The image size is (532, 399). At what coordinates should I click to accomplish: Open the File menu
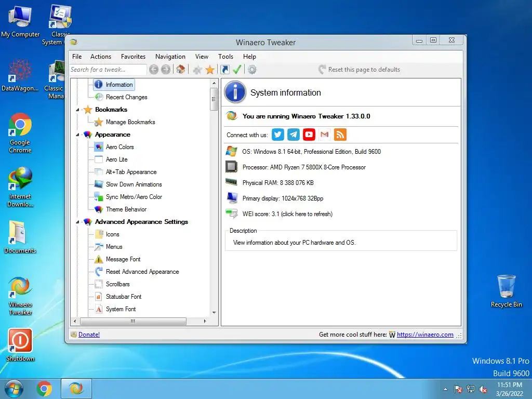click(x=77, y=57)
